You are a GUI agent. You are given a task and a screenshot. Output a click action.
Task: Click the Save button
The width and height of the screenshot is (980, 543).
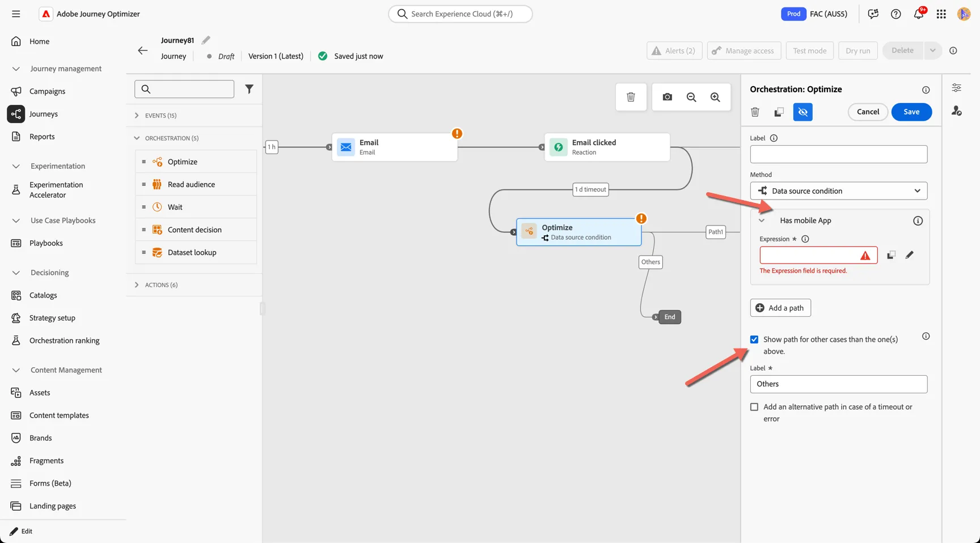coord(911,112)
